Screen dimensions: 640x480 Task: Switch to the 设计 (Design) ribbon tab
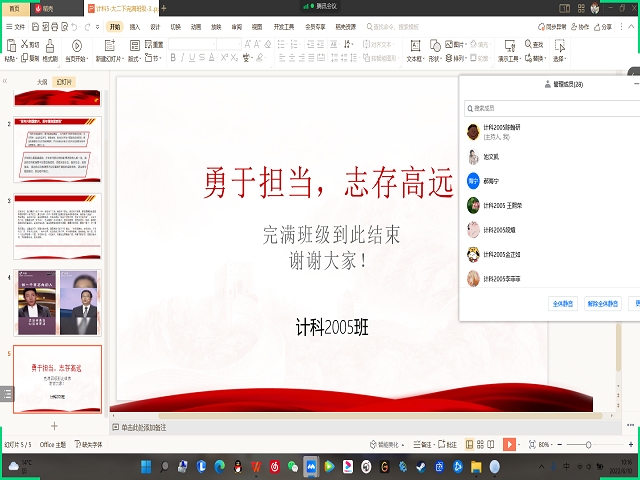click(154, 27)
